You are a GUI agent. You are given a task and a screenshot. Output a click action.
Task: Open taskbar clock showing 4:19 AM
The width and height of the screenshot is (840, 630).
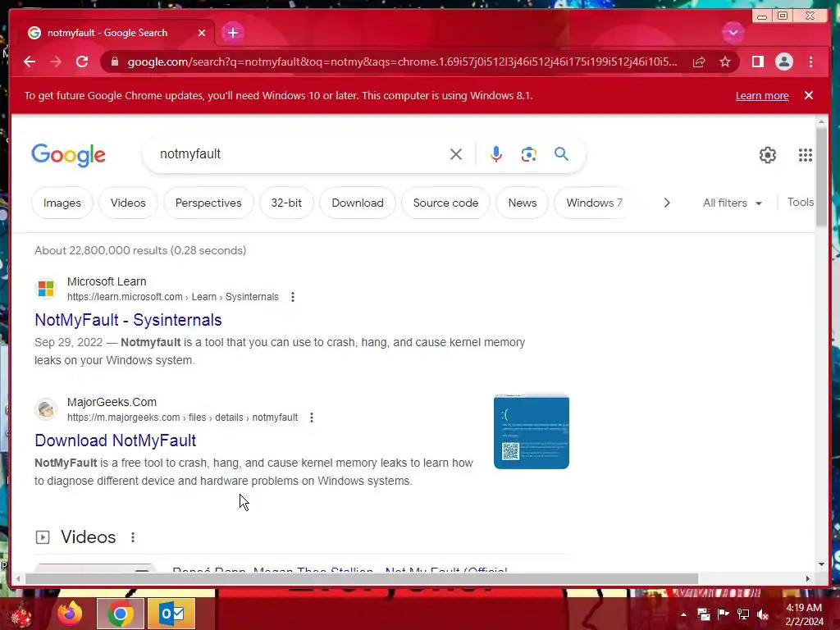coord(804,614)
